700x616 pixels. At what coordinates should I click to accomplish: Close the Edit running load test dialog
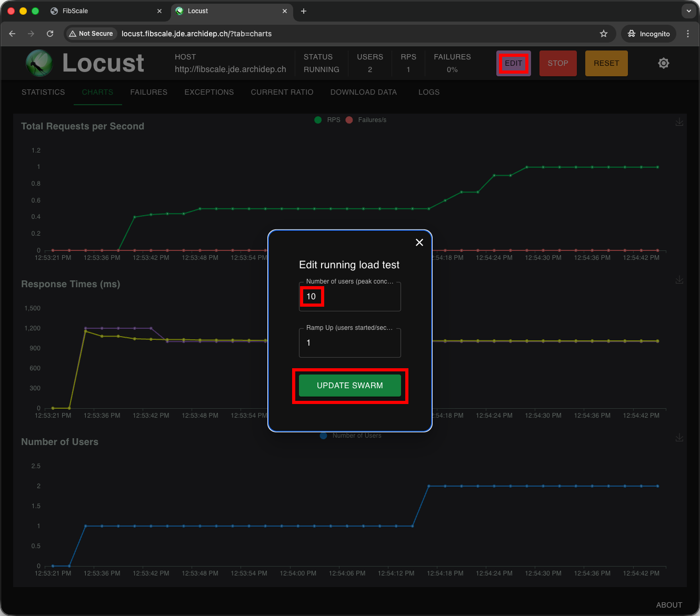pyautogui.click(x=419, y=243)
